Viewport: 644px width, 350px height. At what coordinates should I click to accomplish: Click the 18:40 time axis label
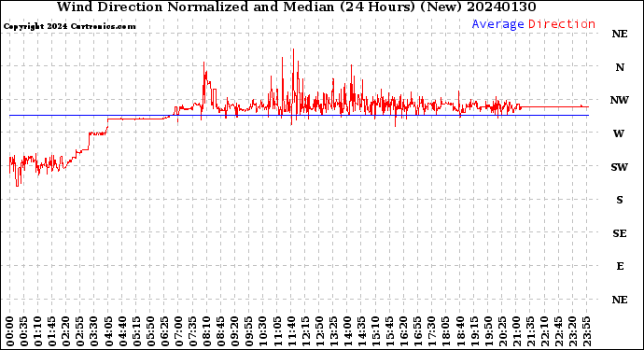460,331
